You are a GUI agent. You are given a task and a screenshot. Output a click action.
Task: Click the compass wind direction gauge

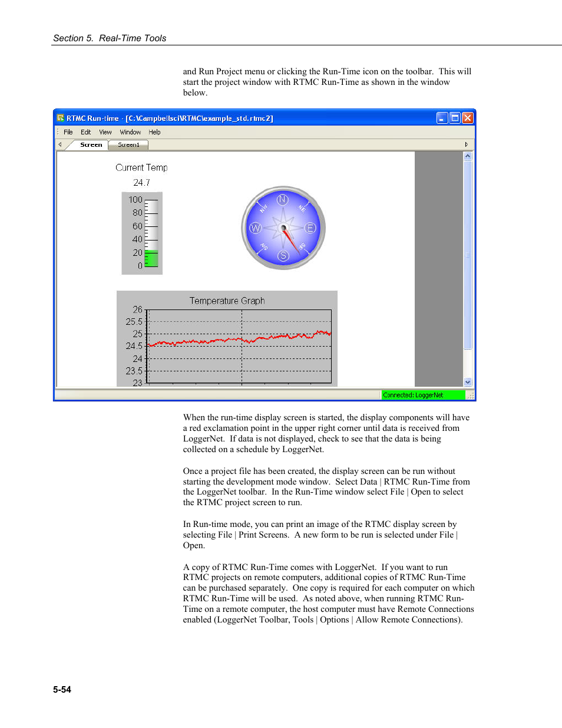[283, 228]
